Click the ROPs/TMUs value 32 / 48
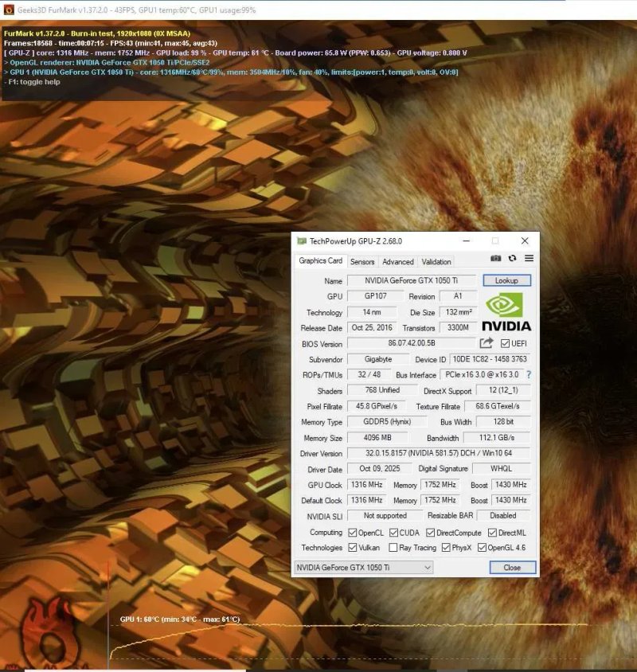This screenshot has width=637, height=672. (369, 374)
